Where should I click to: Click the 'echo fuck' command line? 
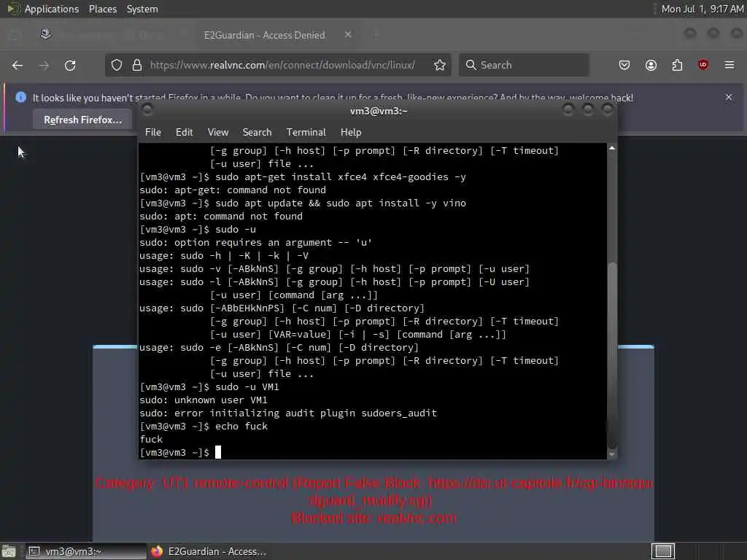204,426
